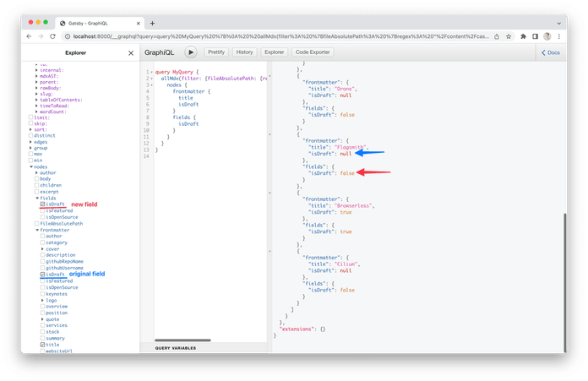Uncheck the title checkbox under frontmatter

pos(43,345)
